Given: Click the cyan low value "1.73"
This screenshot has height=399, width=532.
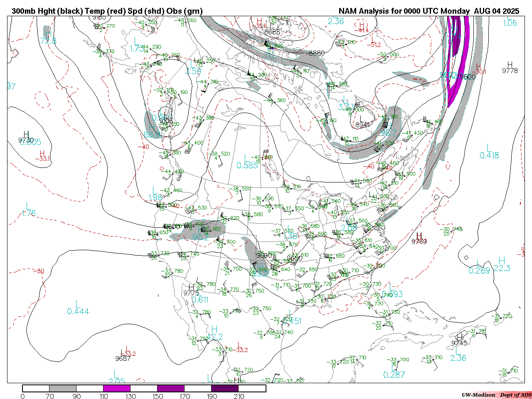Looking at the screenshot, I should (x=137, y=49).
